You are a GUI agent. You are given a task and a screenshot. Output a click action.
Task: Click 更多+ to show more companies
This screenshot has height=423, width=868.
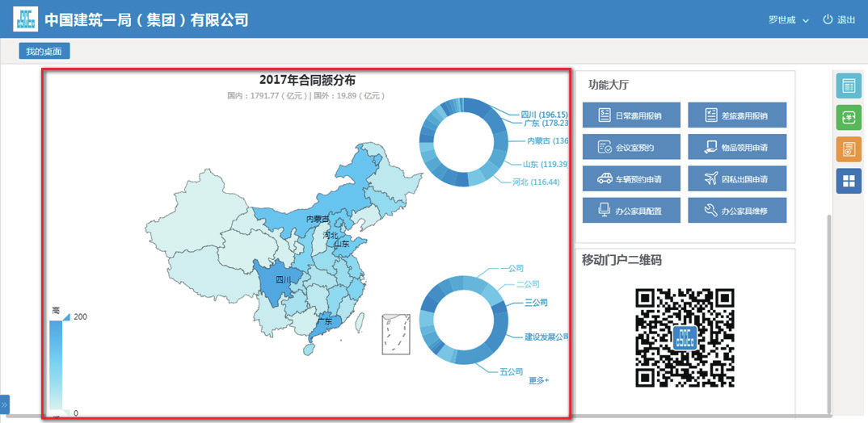[x=538, y=380]
